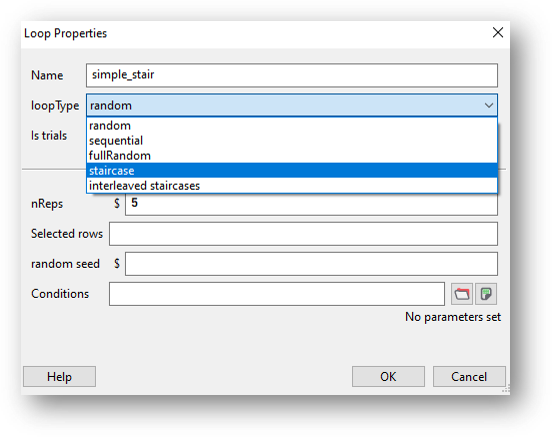The image size is (552, 437).
Task: Click the Name field containing simple_stair
Action: click(292, 75)
